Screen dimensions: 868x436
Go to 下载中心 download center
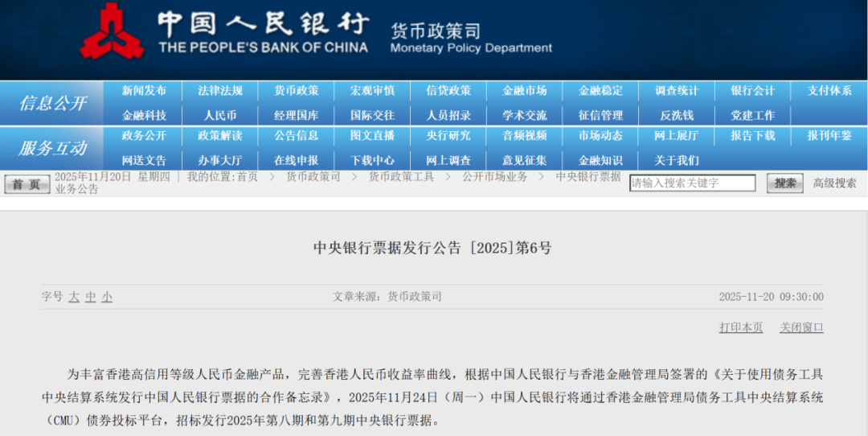[372, 160]
